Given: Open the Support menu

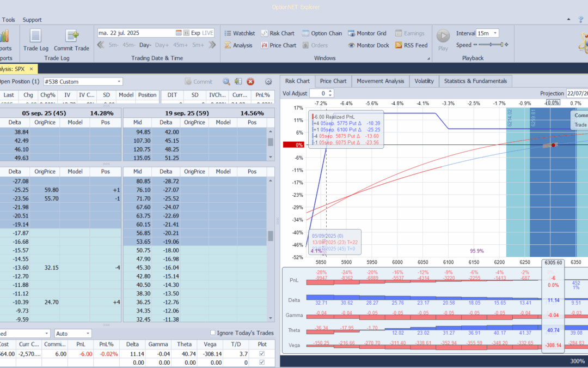Looking at the screenshot, I should pos(32,20).
